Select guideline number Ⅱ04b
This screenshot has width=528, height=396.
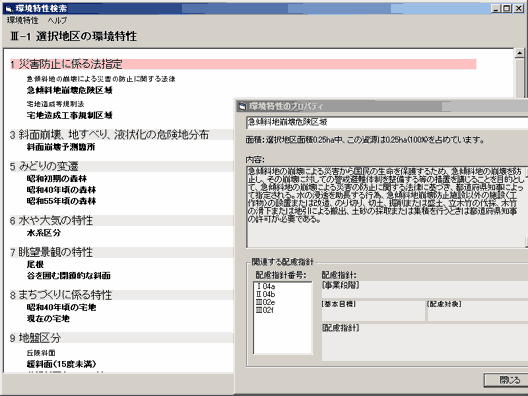(266, 294)
